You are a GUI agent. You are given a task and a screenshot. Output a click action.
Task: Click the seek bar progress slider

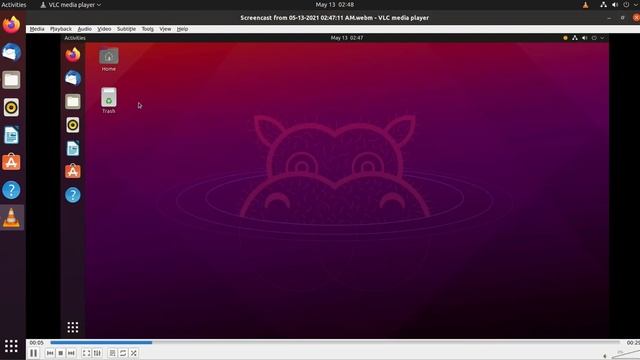coord(335,342)
